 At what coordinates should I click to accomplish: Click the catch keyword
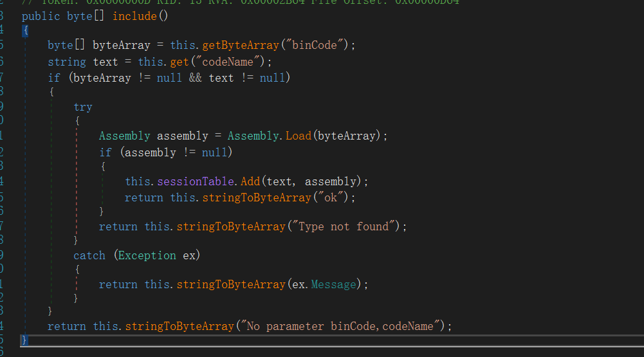coord(89,255)
